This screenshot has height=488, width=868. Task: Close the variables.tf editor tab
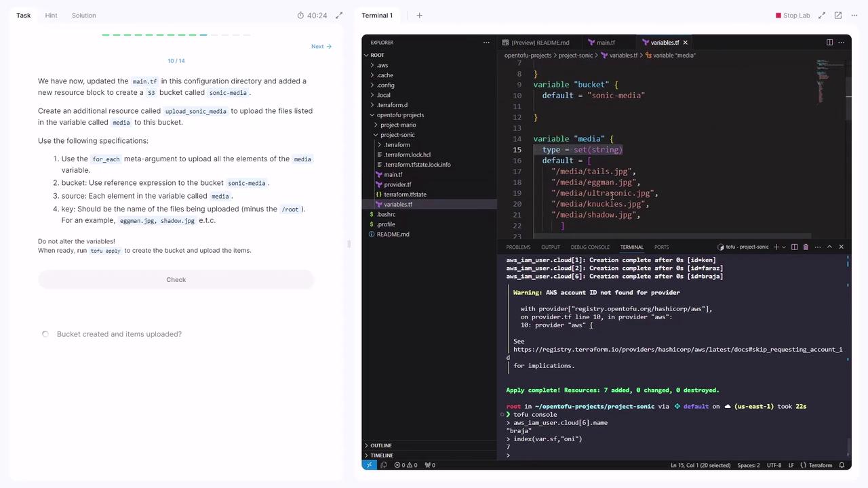685,43
